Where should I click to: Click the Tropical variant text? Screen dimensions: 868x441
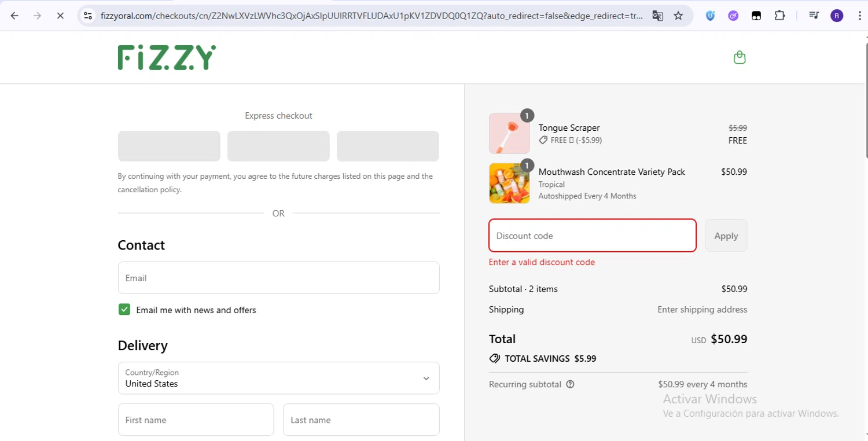click(551, 185)
